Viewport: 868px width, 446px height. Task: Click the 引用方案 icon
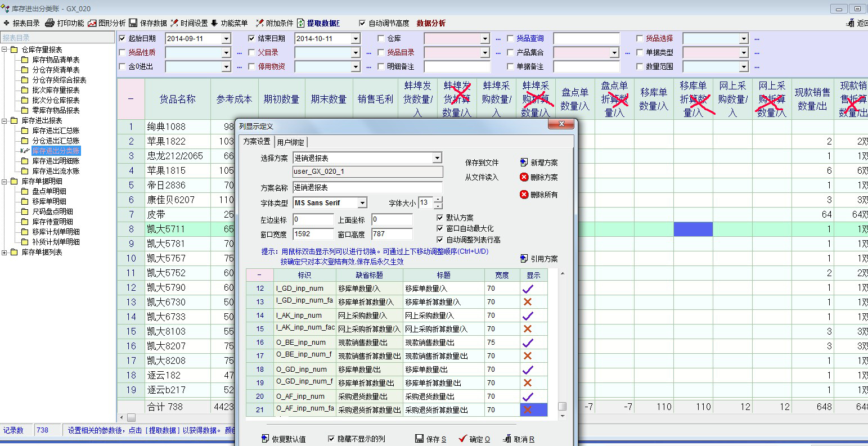tap(524, 259)
